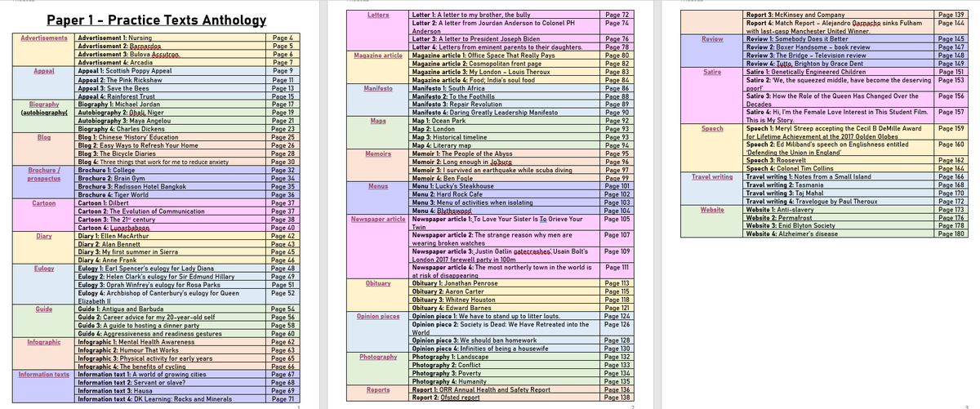Open the Reports category link
The width and height of the screenshot is (980, 409).
(378, 390)
